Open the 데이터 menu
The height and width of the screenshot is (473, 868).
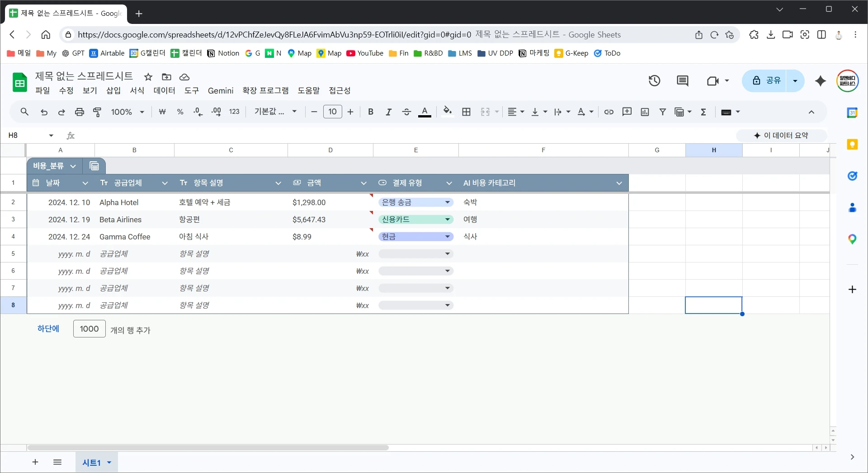pyautogui.click(x=164, y=90)
